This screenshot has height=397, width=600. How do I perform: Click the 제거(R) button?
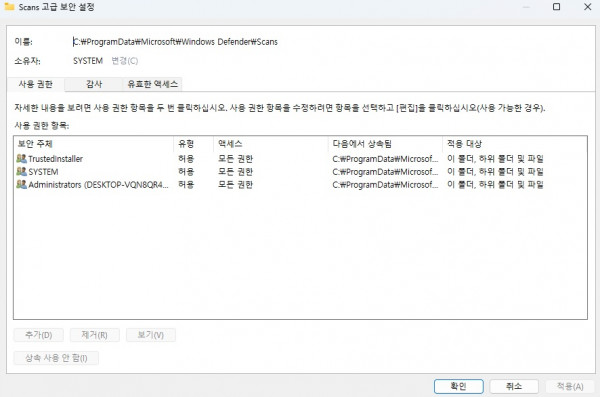click(95, 335)
